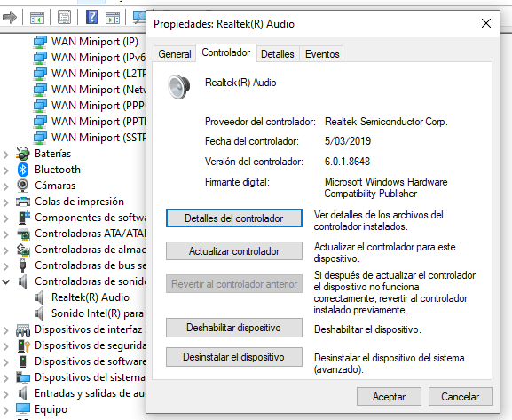Switch to the General tab
Image resolution: width=512 pixels, height=420 pixels.
click(x=175, y=54)
